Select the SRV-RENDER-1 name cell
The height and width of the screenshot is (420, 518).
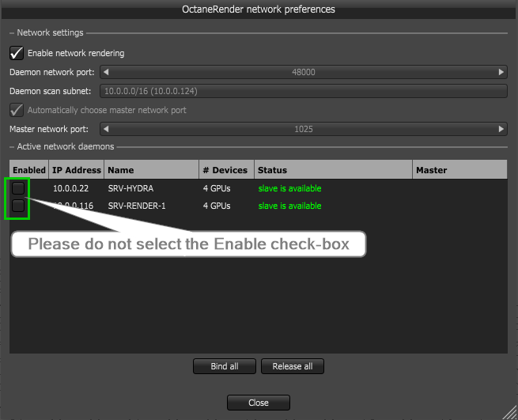137,206
